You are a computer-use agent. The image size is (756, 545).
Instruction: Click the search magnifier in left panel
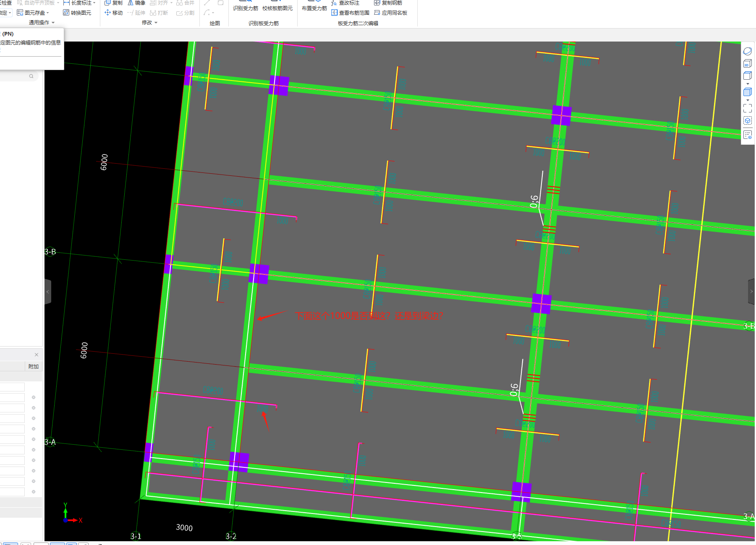point(31,76)
